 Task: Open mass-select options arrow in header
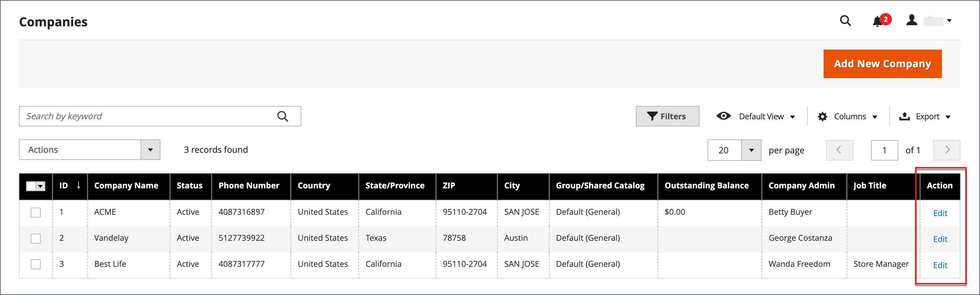(40, 186)
